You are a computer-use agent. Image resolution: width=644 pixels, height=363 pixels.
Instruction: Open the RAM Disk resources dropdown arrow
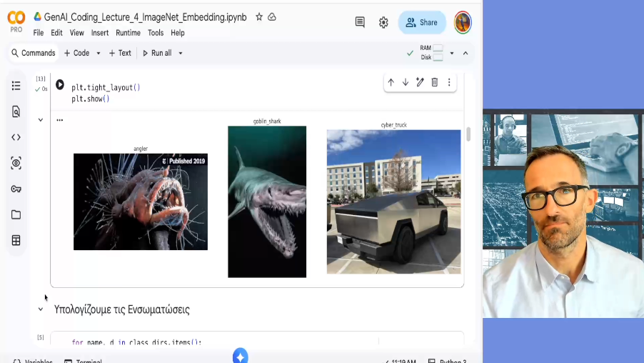(452, 53)
